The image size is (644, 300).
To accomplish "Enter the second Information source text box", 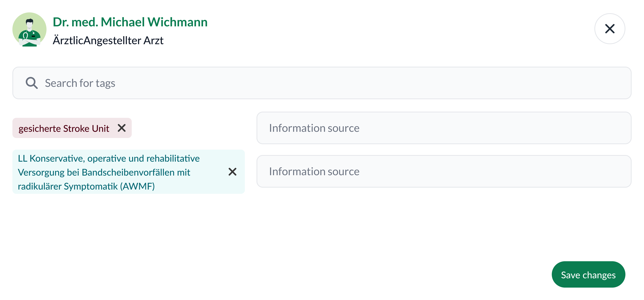I will [x=444, y=172].
